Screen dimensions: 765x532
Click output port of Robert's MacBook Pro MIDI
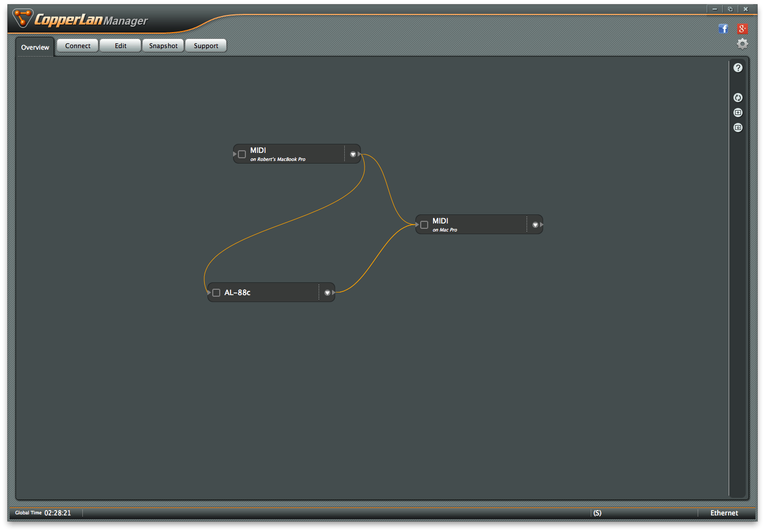360,154
